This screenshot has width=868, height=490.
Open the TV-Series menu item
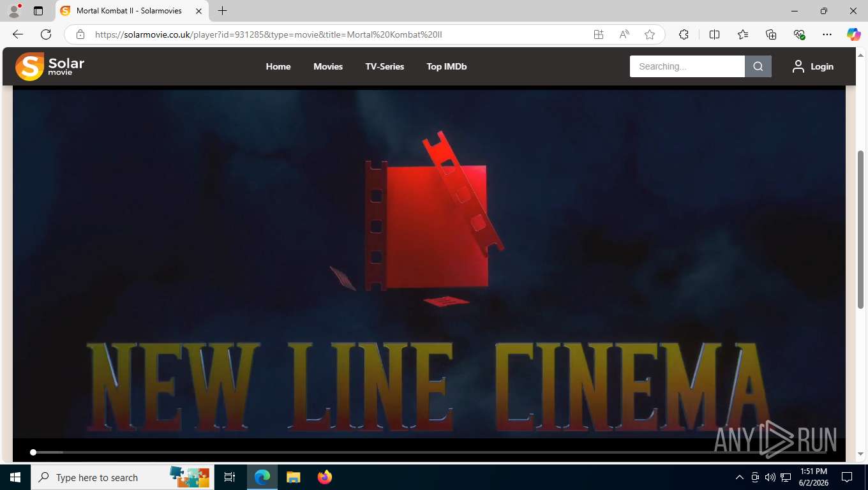[385, 66]
